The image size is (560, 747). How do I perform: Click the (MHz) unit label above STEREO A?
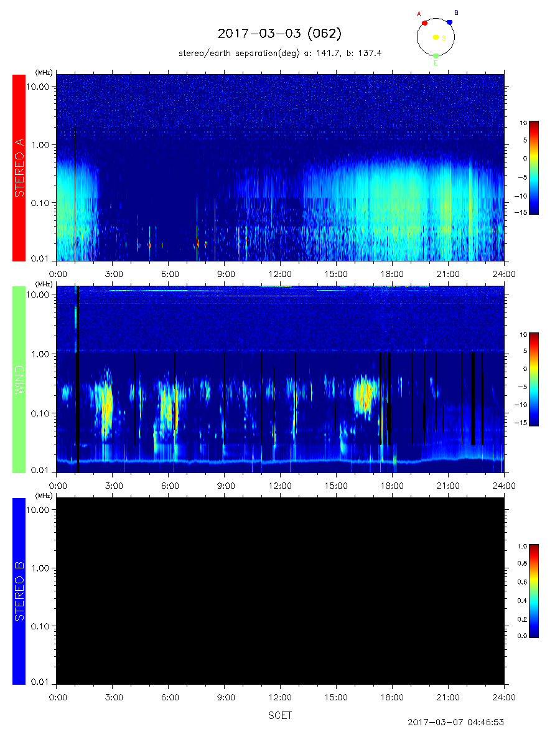tap(44, 73)
